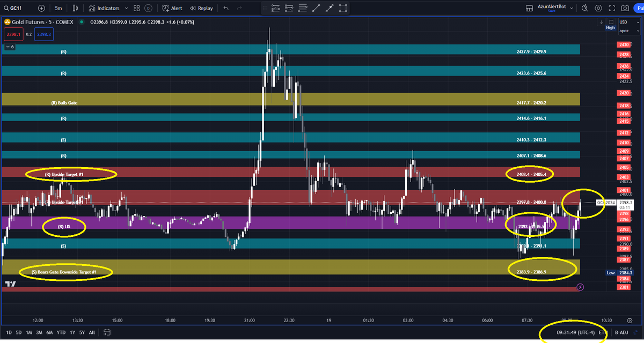Toggle the green market status dot
Screen dimensions: 644x343
[x=80, y=22]
